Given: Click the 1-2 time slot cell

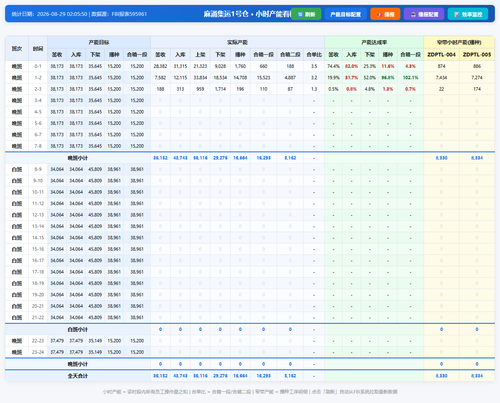Looking at the screenshot, I should point(38,78).
